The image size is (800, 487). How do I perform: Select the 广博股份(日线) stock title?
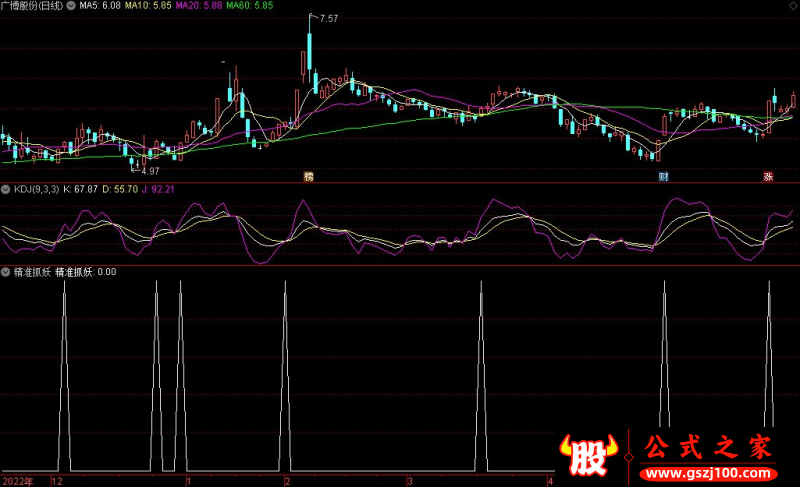[33, 6]
